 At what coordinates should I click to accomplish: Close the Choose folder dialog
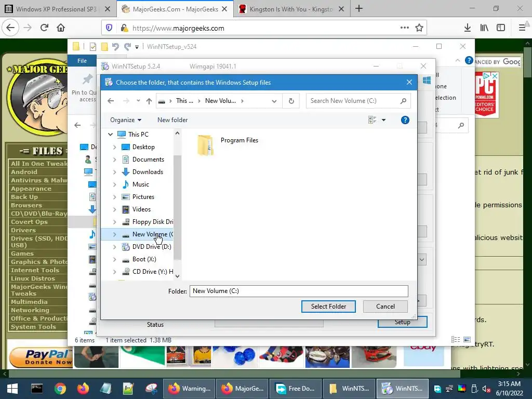409,83
